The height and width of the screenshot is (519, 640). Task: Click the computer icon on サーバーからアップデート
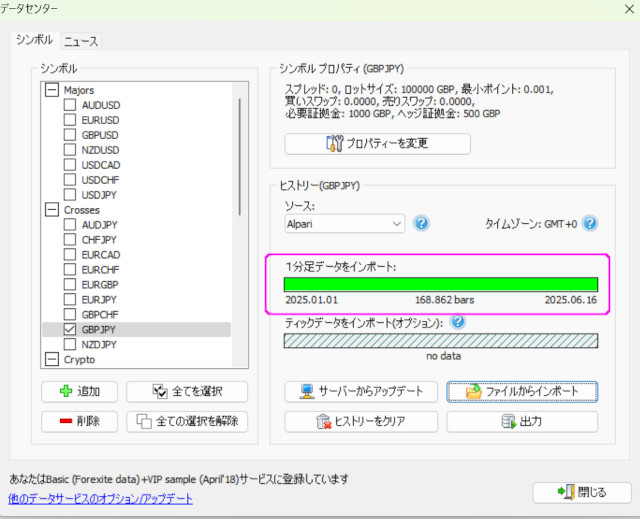point(307,391)
